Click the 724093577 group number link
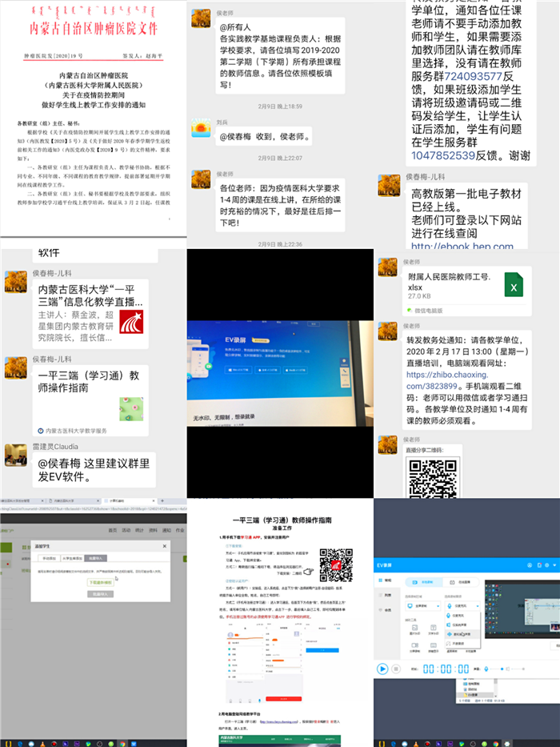 (473, 76)
